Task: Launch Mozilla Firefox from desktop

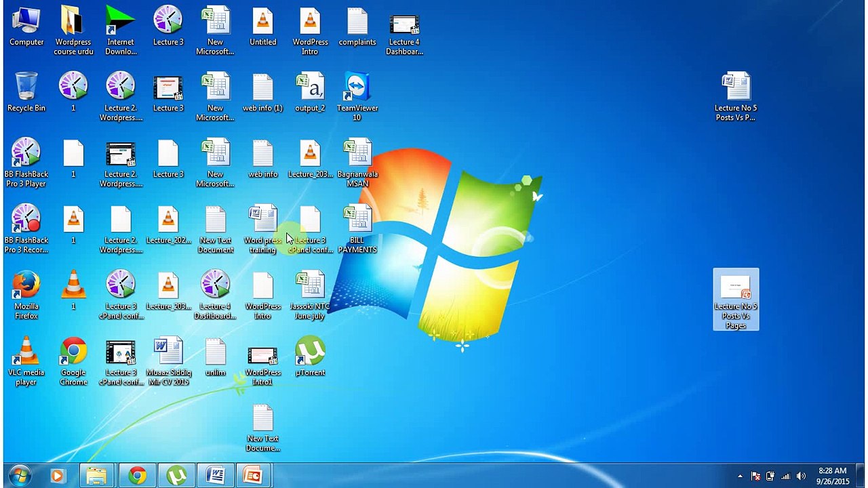Action: point(26,296)
